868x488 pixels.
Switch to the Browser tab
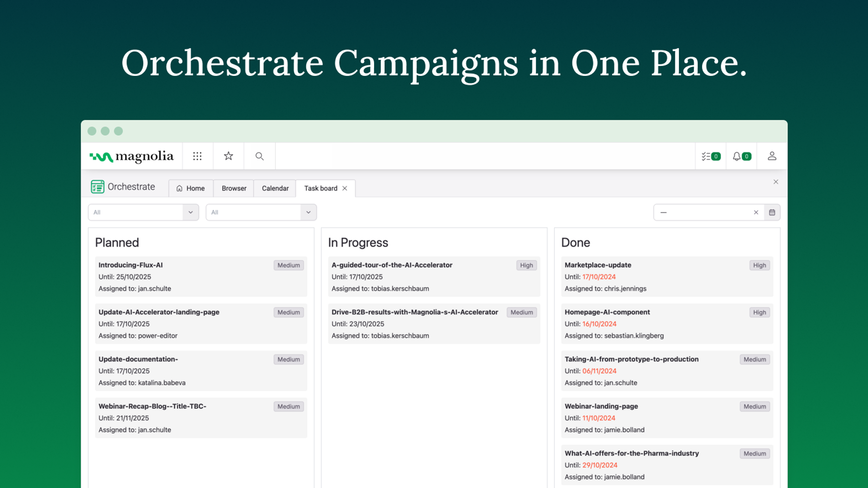coord(234,188)
